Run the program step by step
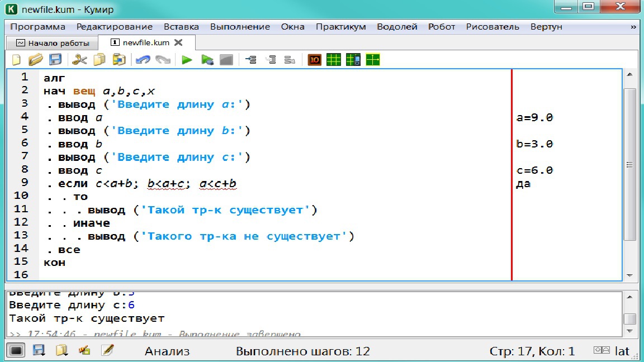This screenshot has height=362, width=644. click(207, 60)
